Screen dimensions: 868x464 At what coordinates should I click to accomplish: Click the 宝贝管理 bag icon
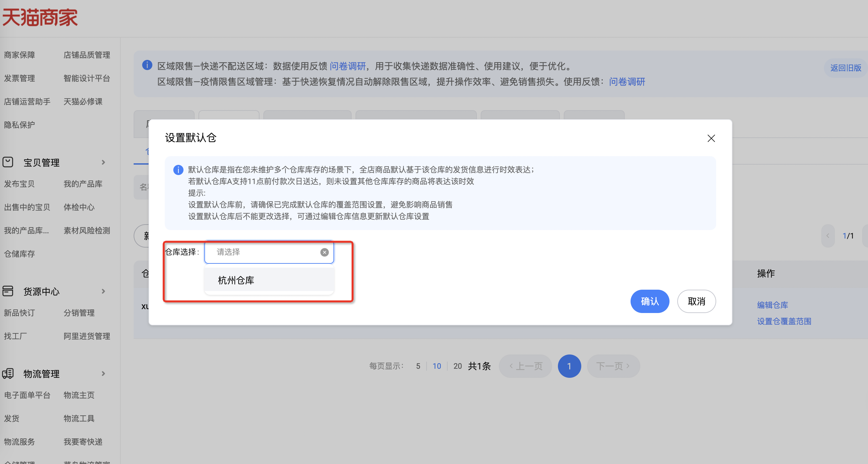pyautogui.click(x=8, y=162)
